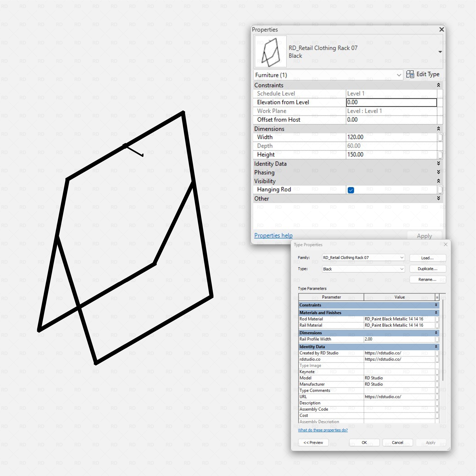Image resolution: width=476 pixels, height=476 pixels.
Task: Close the Properties panel
Action: point(442,30)
